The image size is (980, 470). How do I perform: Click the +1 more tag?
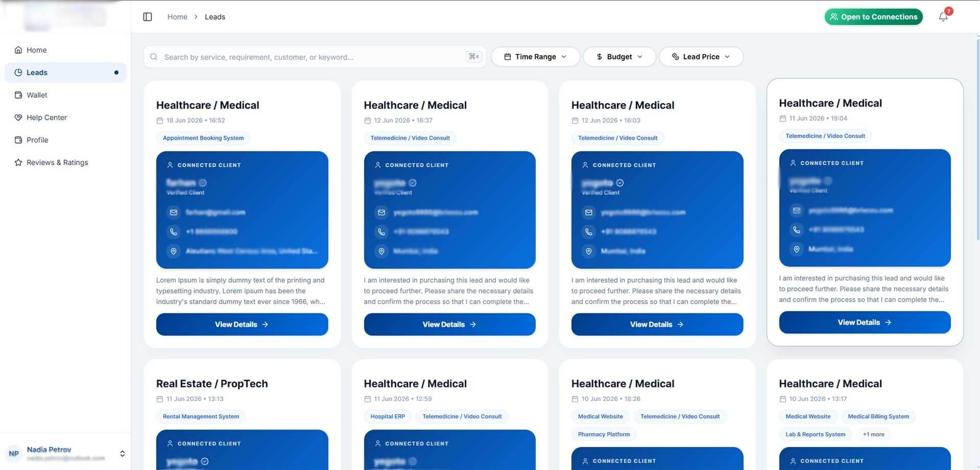873,434
